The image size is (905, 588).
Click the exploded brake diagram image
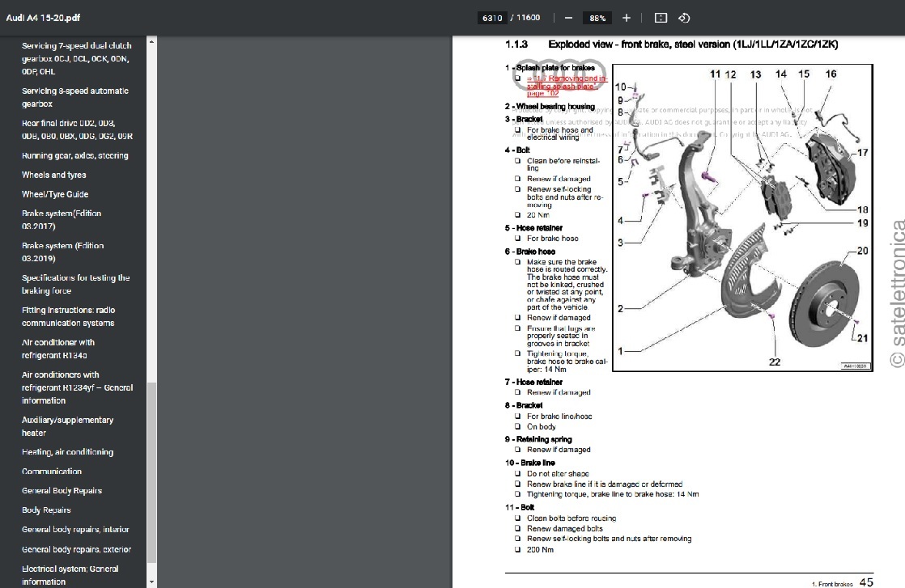[742, 218]
